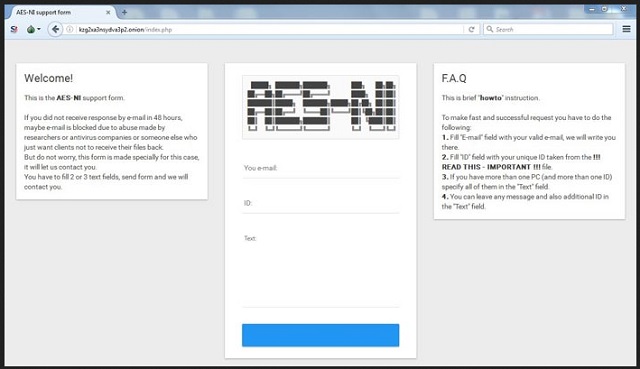This screenshot has width=640, height=369.
Task: Minimize the browser window
Action: (592, 9)
